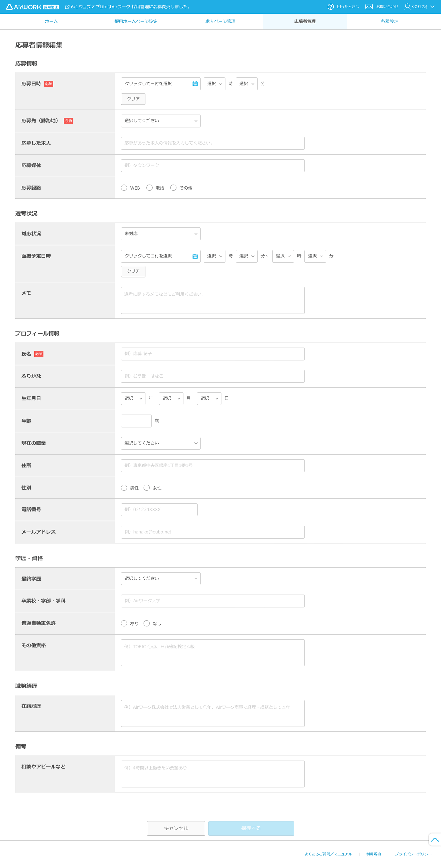This screenshot has height=868, width=441.
Task: Click the 氏名 input field
Action: point(213,354)
